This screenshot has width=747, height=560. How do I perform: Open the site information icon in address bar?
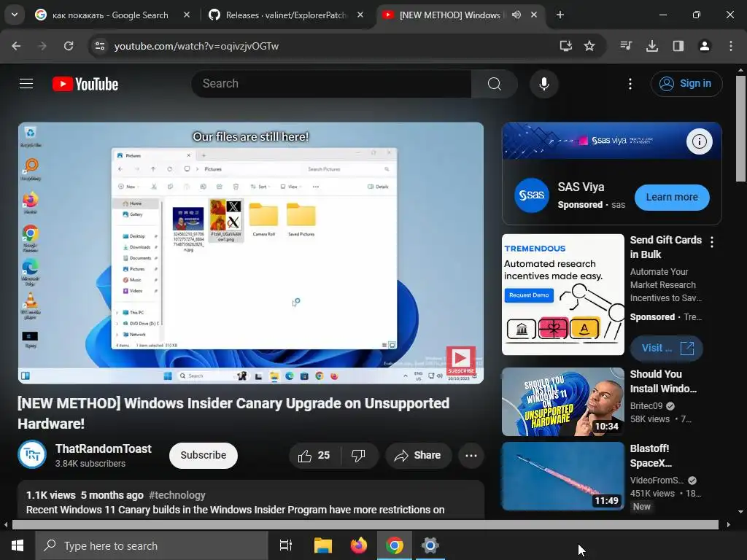pos(99,46)
